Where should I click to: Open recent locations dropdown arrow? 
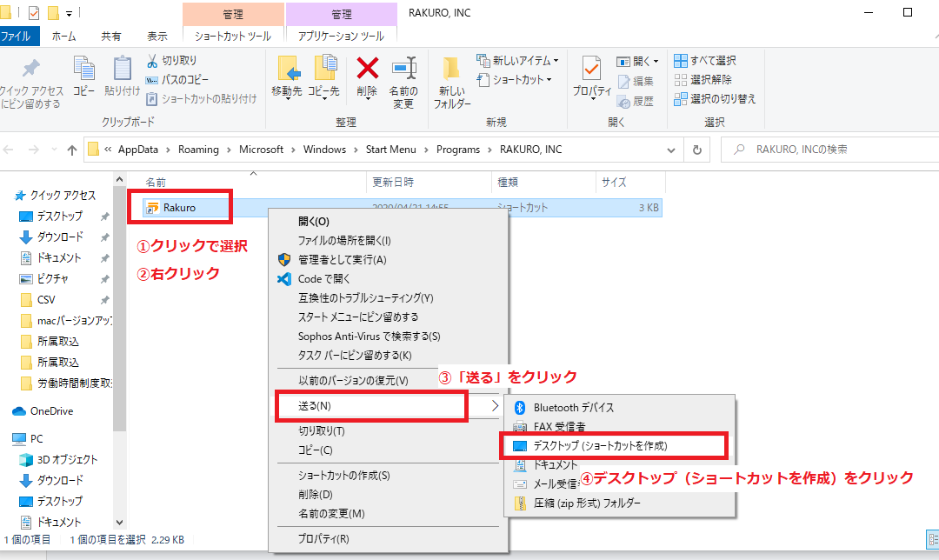tap(54, 150)
